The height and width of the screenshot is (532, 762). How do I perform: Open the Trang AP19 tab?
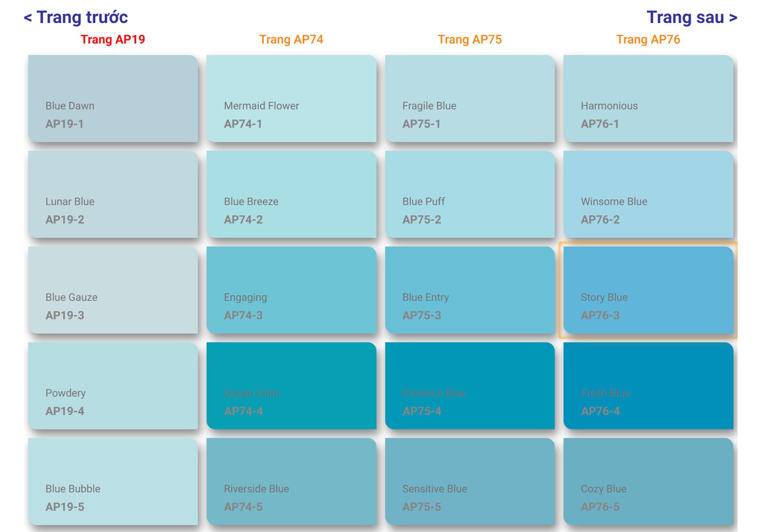tap(113, 40)
